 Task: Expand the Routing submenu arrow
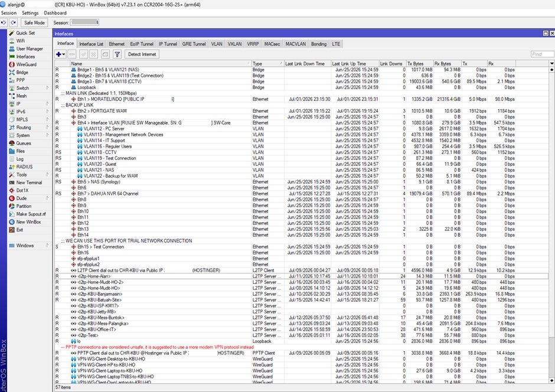click(47, 128)
